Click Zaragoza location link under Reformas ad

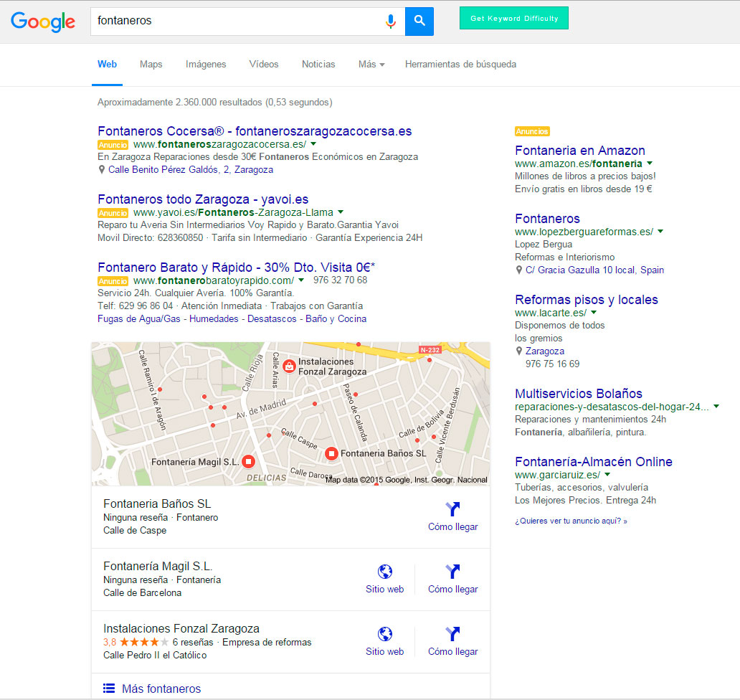(545, 351)
